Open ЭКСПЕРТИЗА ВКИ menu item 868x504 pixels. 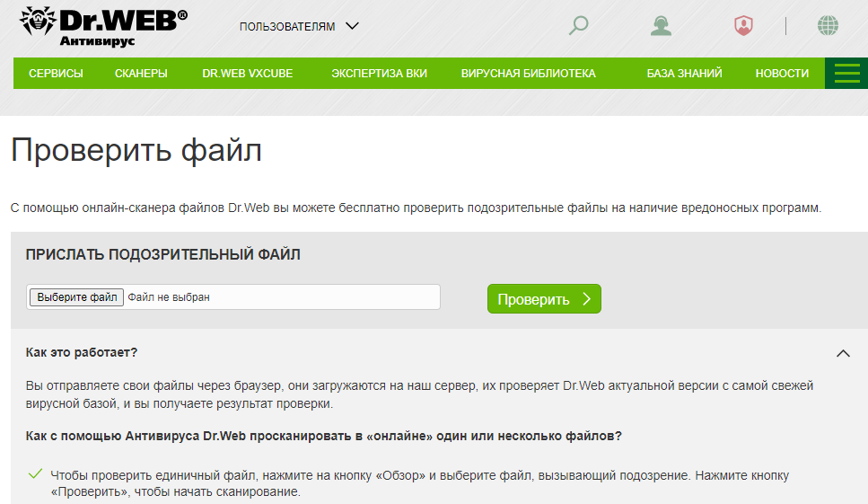(x=379, y=73)
